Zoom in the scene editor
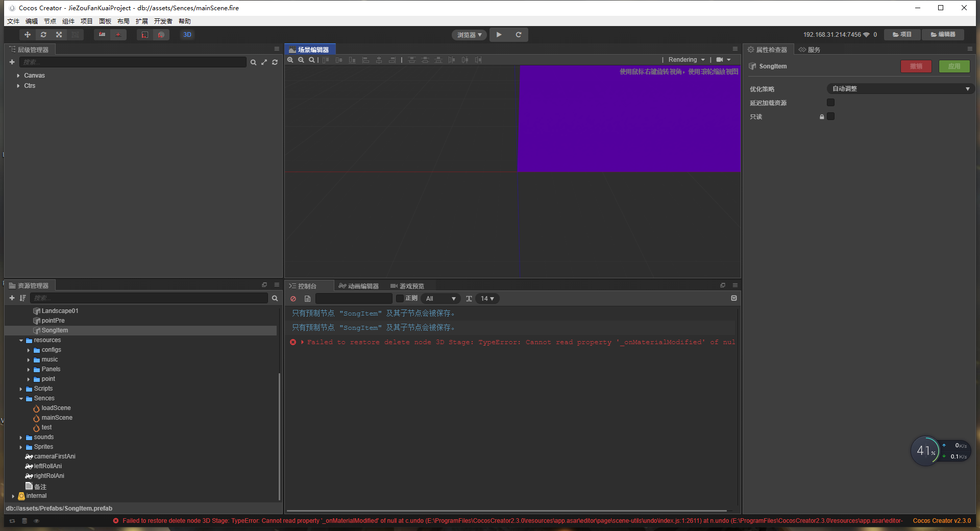Viewport: 980px width, 531px height. point(290,60)
